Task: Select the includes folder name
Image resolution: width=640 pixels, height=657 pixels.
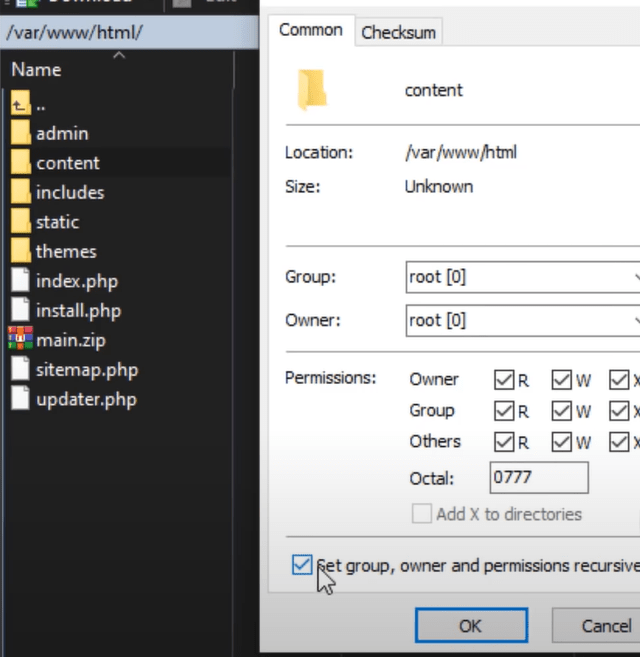Action: (x=70, y=192)
